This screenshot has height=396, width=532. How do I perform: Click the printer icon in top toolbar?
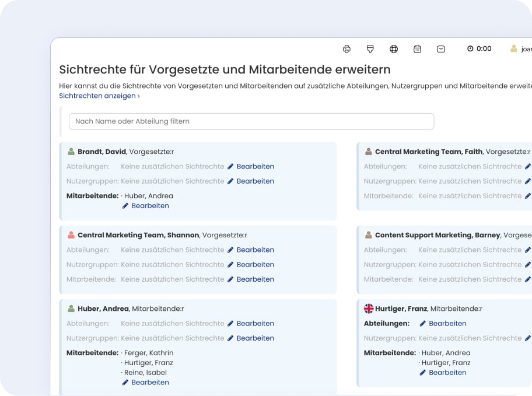(346, 49)
